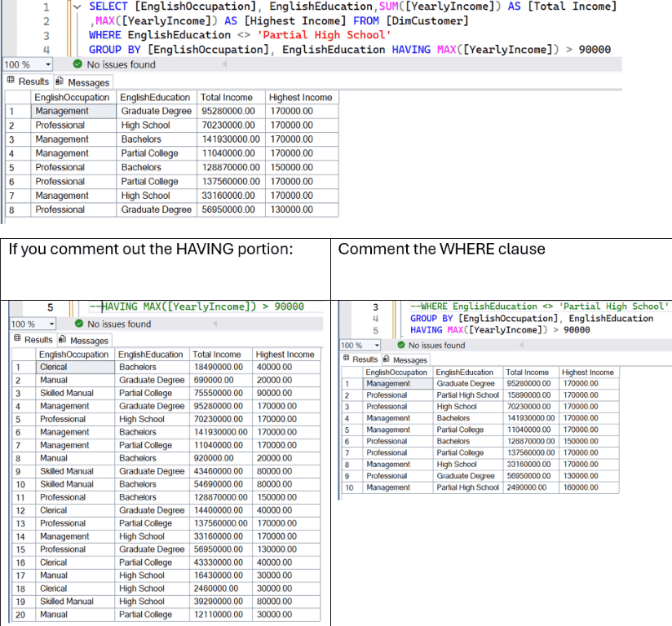The height and width of the screenshot is (626, 672).
Task: Click the Results spreadsheet icon in the bottom-left panel
Action: pyautogui.click(x=18, y=339)
